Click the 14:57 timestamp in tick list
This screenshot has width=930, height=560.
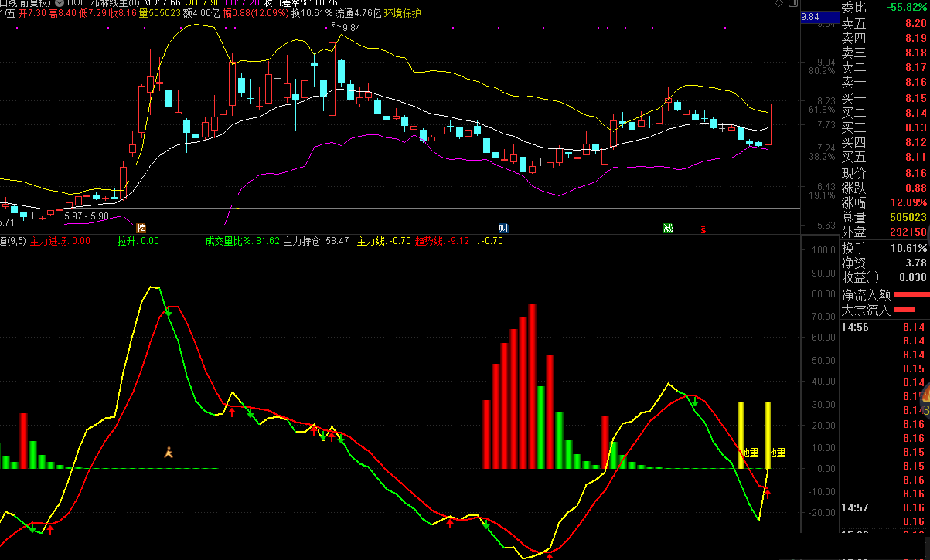coord(855,507)
